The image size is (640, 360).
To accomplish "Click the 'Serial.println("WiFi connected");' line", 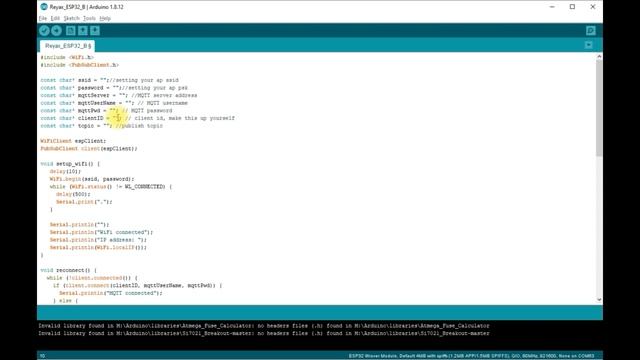I will tap(101, 232).
